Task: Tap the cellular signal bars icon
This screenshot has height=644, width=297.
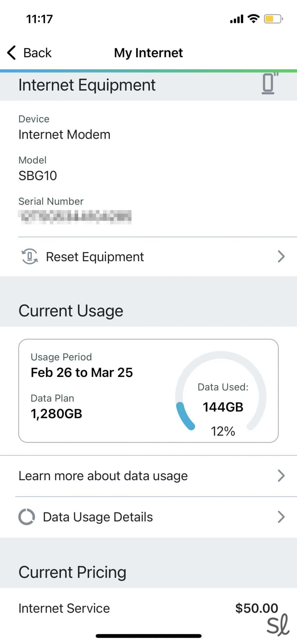Action: [x=236, y=19]
